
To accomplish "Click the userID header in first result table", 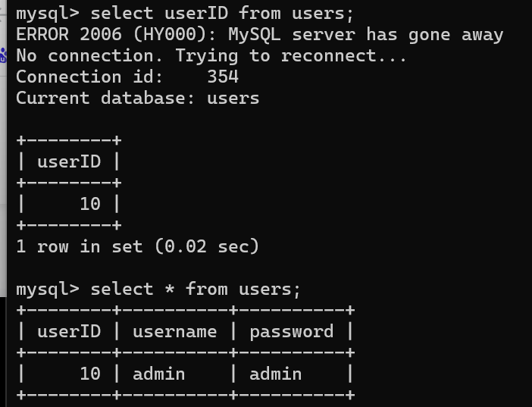I will click(68, 162).
